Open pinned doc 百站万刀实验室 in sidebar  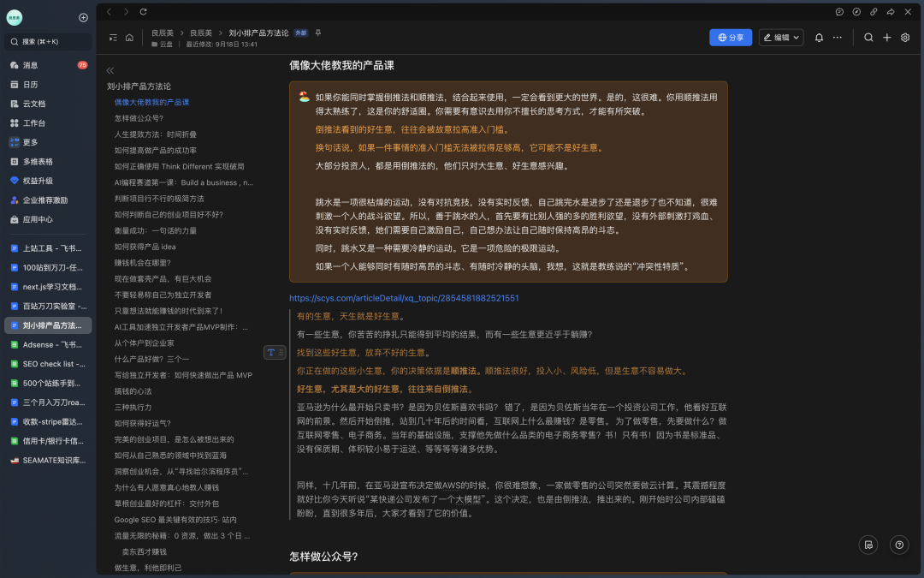pos(48,306)
